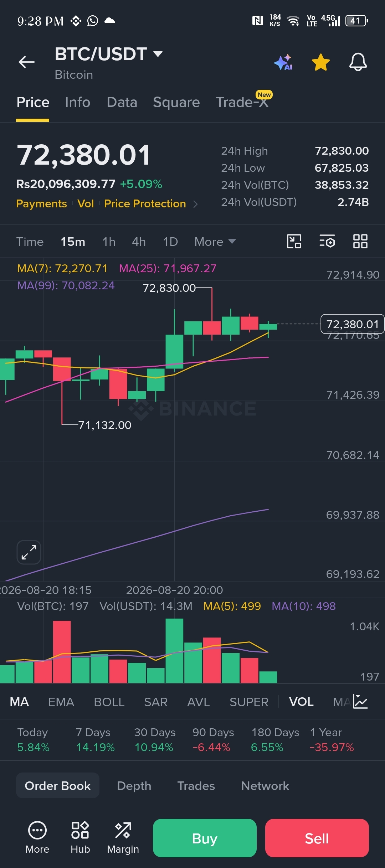This screenshot has height=868, width=385.
Task: Select the Order Book tab
Action: point(58,786)
